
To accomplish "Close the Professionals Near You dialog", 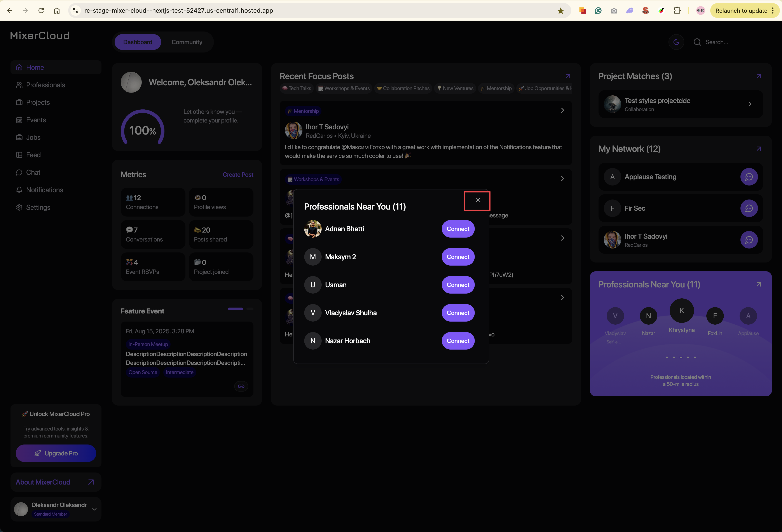I will click(478, 200).
